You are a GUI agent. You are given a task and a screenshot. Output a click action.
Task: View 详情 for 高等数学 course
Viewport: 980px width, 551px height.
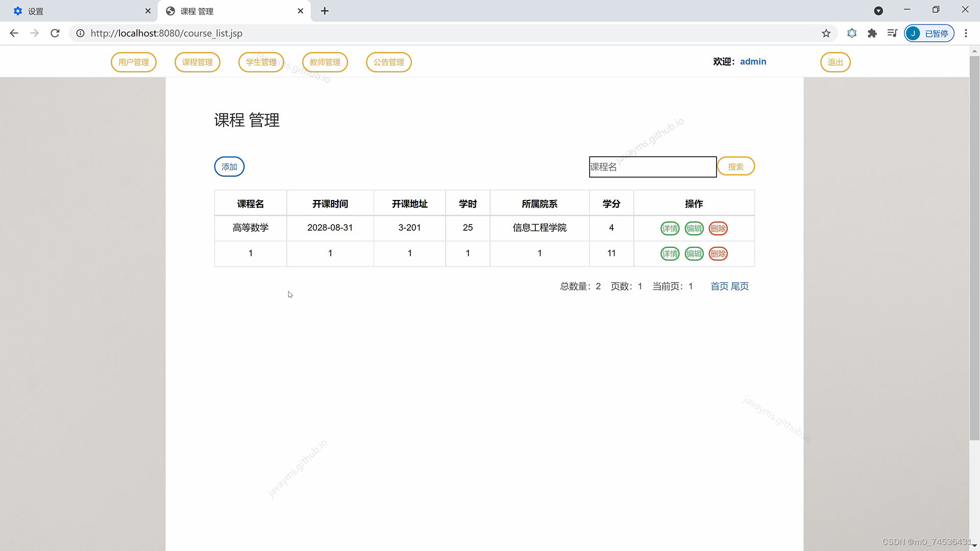[x=670, y=229]
